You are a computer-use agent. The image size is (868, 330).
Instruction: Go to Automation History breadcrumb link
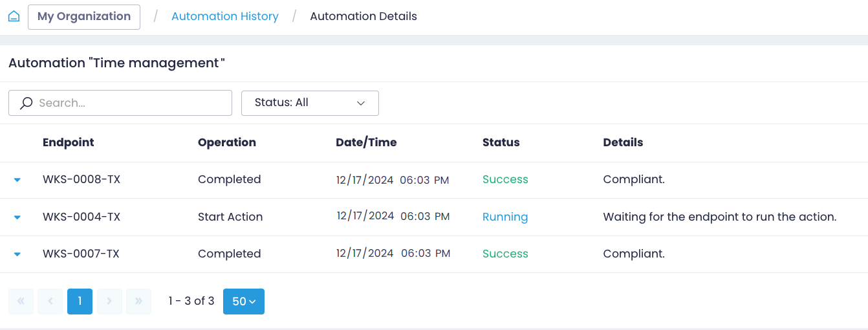[225, 17]
